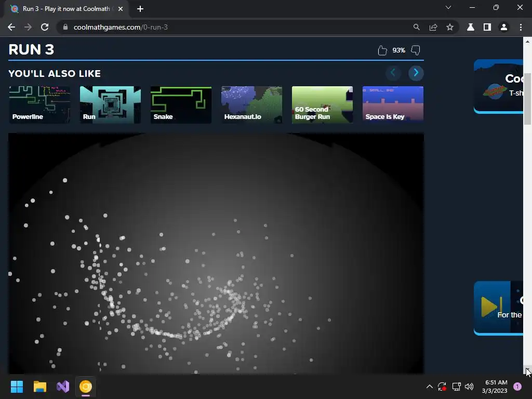
Task: Give Run 3 a thumbs up
Action: 382,50
